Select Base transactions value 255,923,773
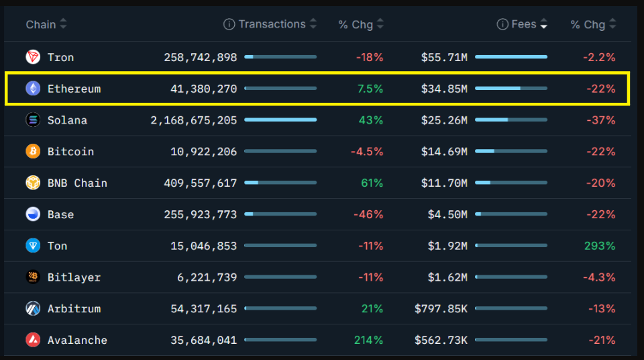This screenshot has height=360, width=644. click(x=201, y=215)
